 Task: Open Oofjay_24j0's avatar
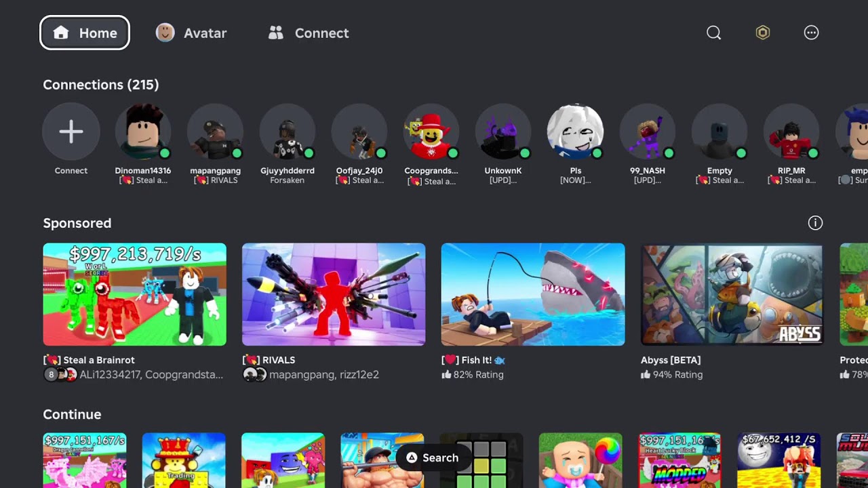pos(359,131)
